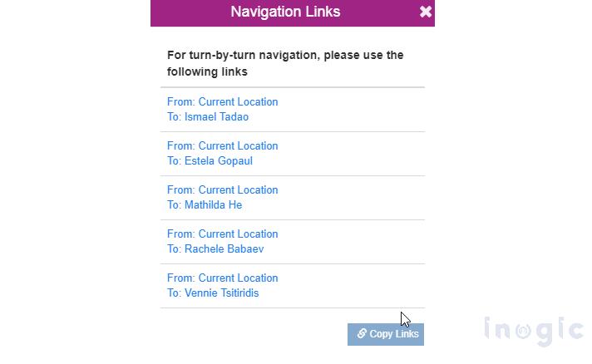Click the signal icon inside Inogic's letter o
592x364 pixels.
pos(522,332)
